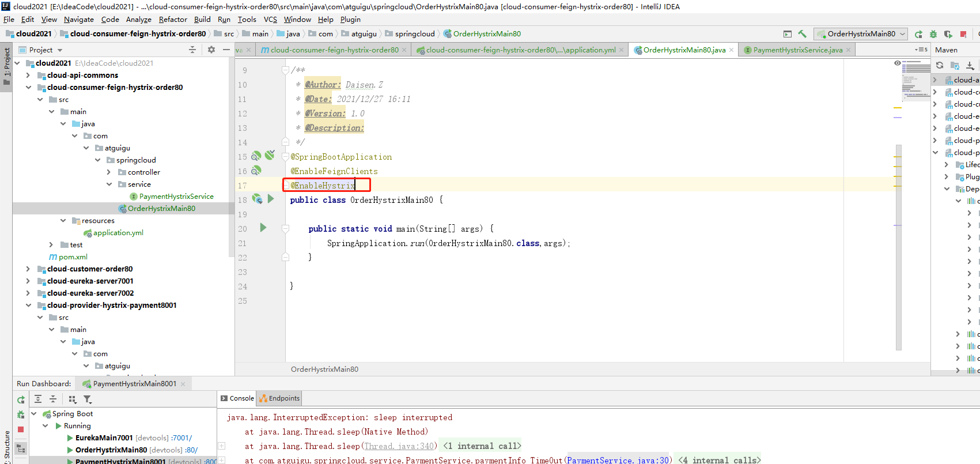Toggle the Structure side tool button

click(6, 447)
